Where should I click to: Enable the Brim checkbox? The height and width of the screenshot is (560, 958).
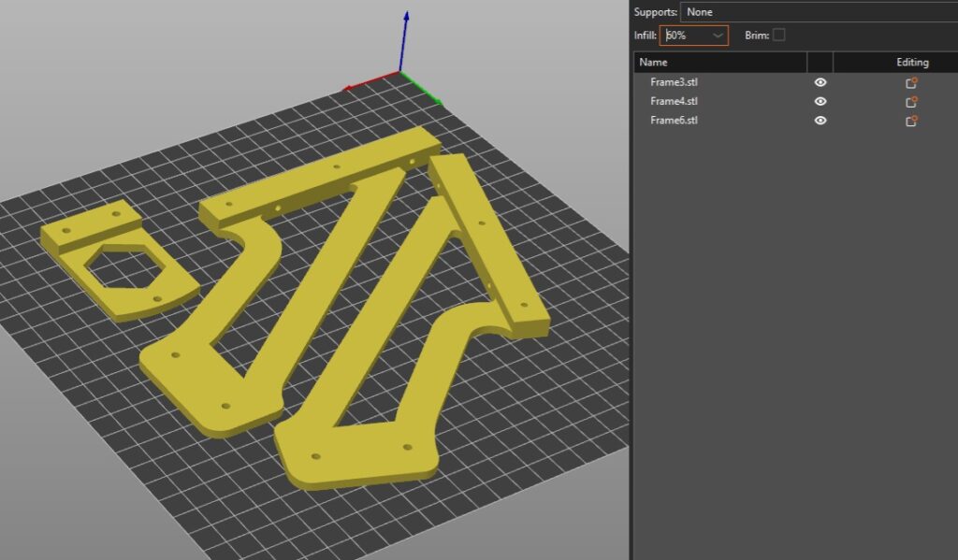pos(779,36)
